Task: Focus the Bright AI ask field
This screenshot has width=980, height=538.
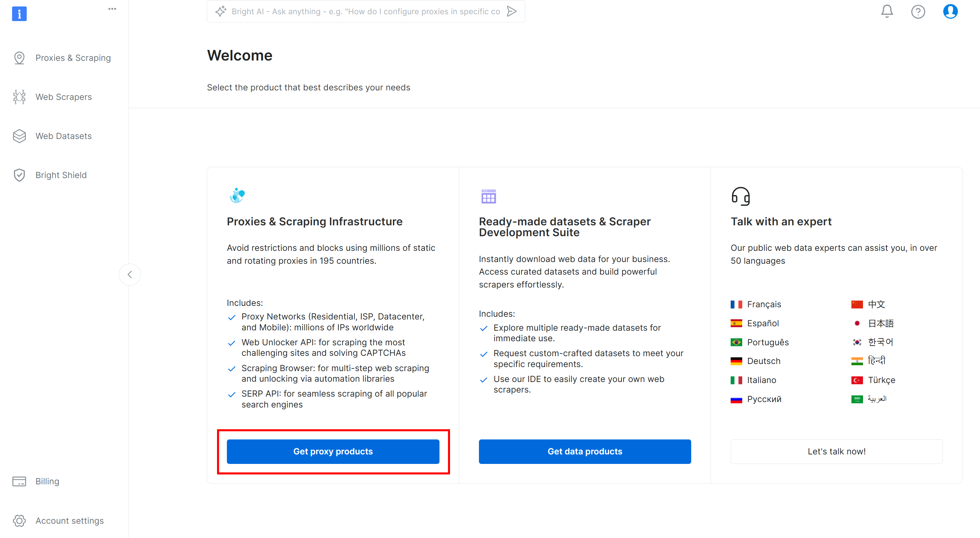Action: point(366,12)
